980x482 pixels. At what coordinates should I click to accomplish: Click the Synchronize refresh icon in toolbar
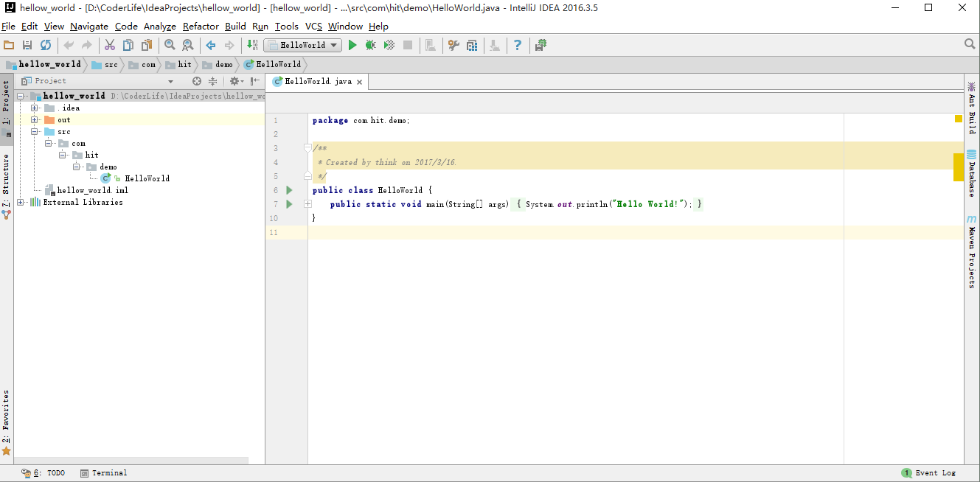coord(46,45)
